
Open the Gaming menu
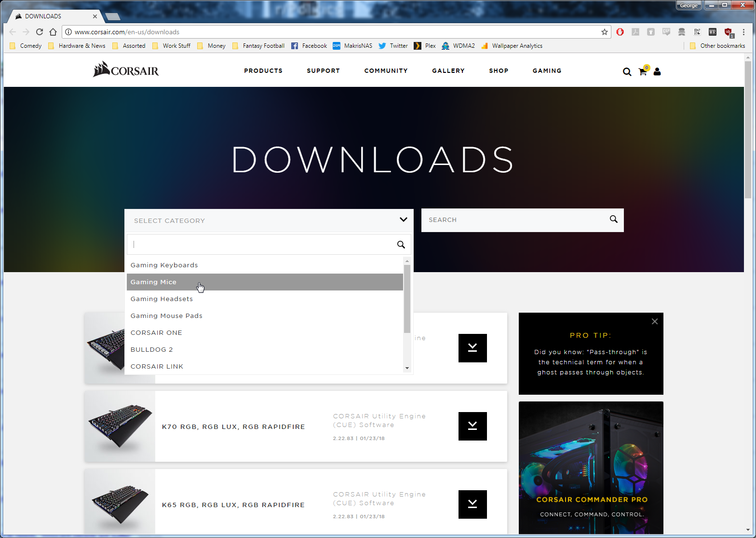pos(547,70)
